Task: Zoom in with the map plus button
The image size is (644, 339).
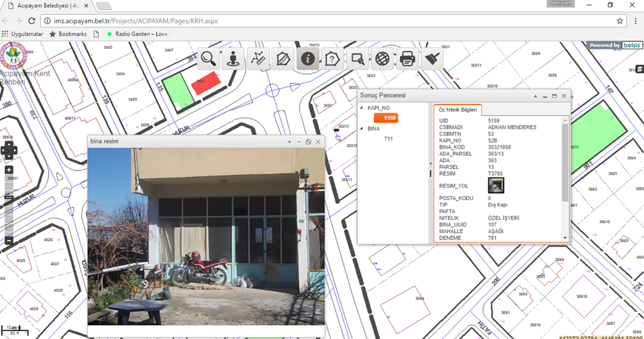Action: coord(9,169)
